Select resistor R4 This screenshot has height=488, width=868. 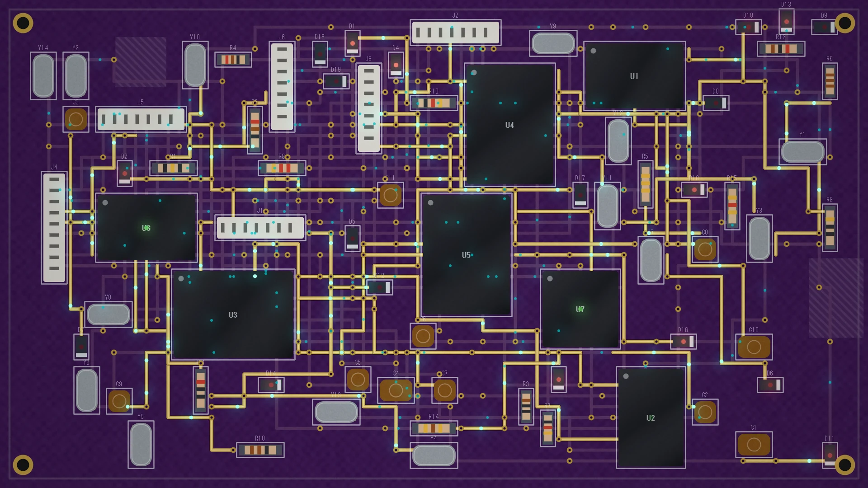coord(233,60)
